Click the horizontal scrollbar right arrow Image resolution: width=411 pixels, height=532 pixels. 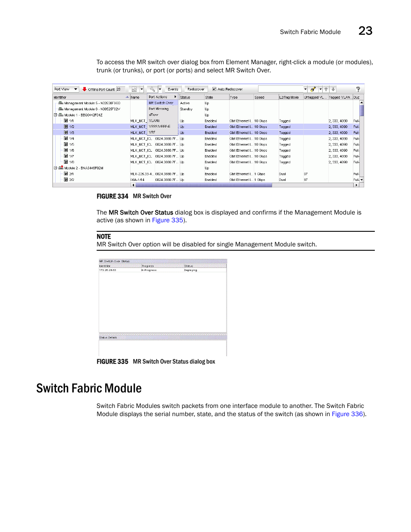[x=356, y=185]
